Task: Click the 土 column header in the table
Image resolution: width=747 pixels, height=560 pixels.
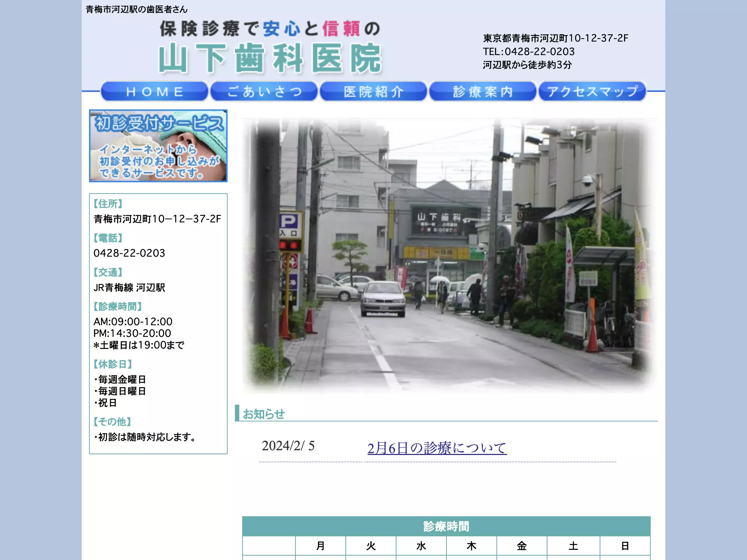Action: 573,546
